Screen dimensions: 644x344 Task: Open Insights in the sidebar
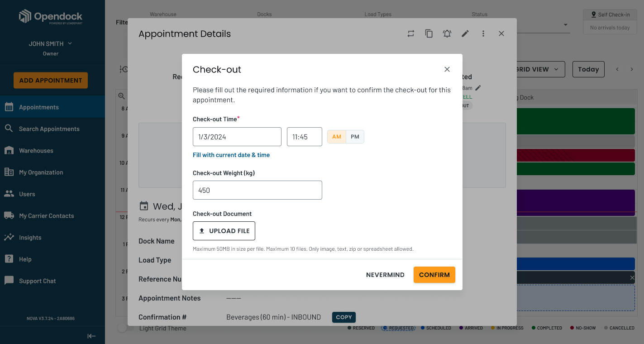[x=30, y=238]
